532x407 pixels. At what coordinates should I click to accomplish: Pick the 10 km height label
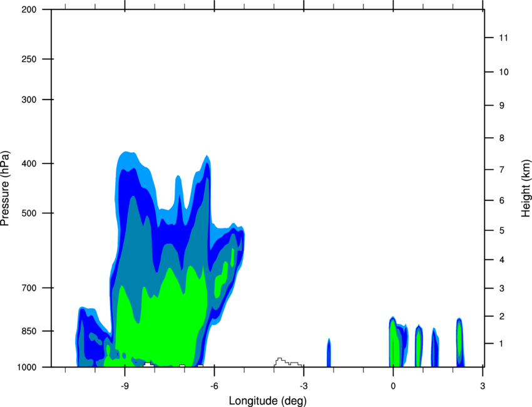coord(504,72)
